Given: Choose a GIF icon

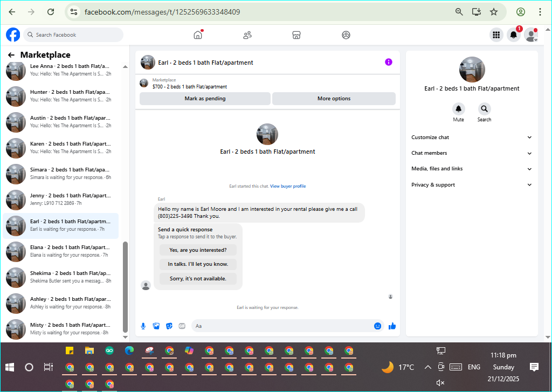Looking at the screenshot, I should point(182,326).
